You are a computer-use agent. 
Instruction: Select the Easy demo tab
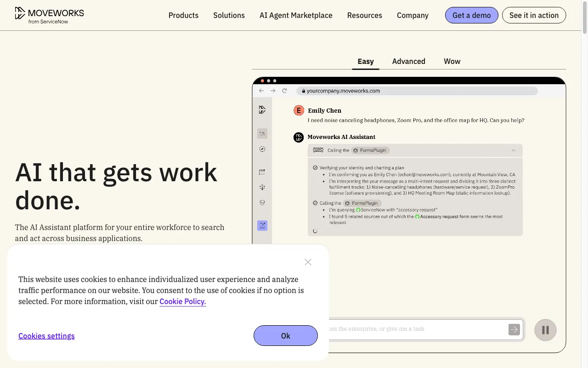click(x=366, y=61)
